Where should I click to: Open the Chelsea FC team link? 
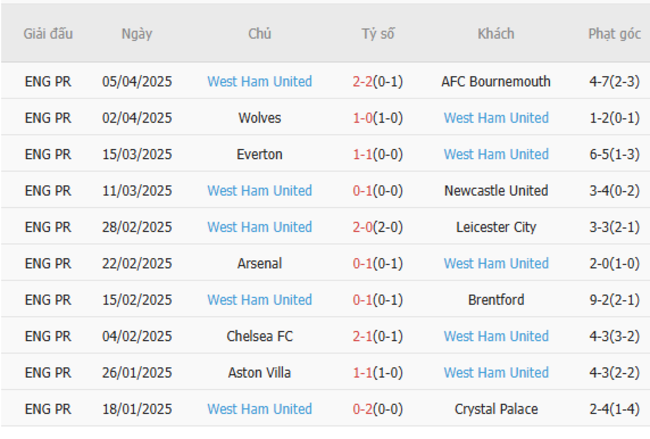pos(260,336)
